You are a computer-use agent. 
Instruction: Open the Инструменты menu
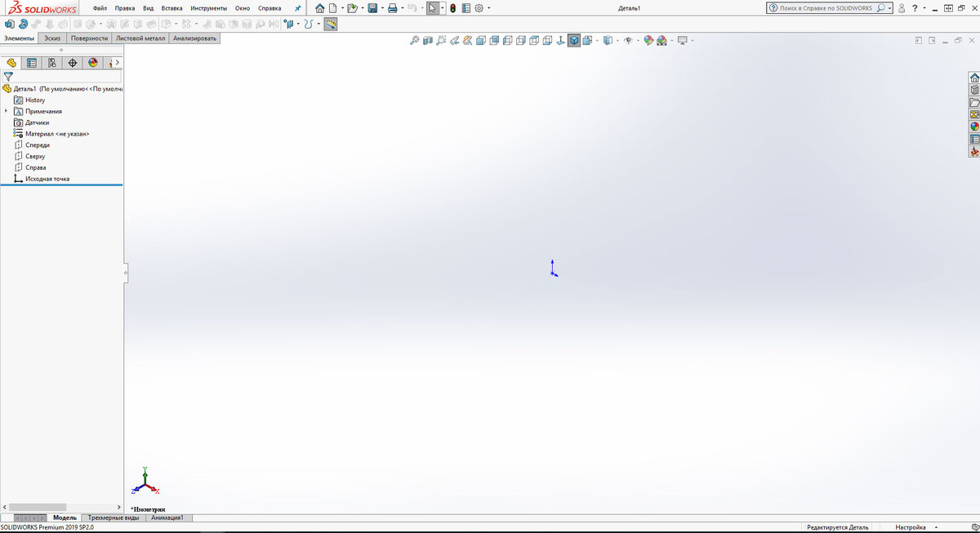[x=208, y=8]
